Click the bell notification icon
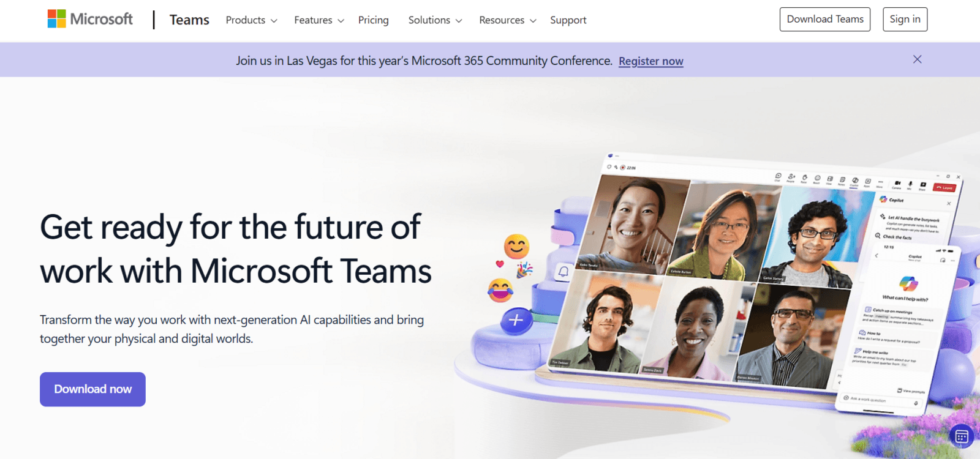Image resolution: width=980 pixels, height=459 pixels. [563, 271]
